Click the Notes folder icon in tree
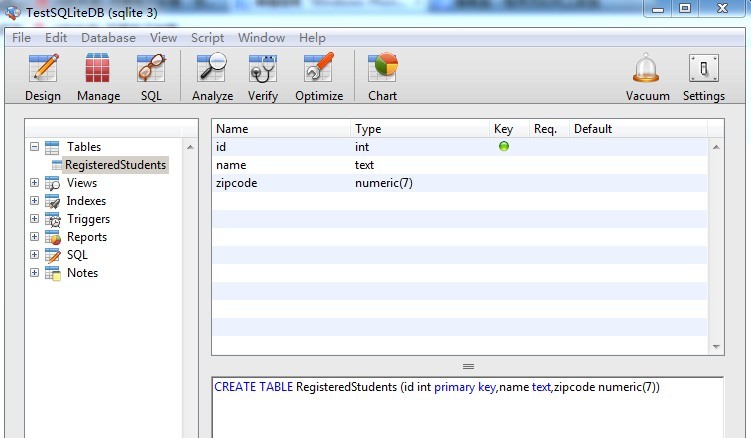This screenshot has width=751, height=438. pyautogui.click(x=53, y=273)
